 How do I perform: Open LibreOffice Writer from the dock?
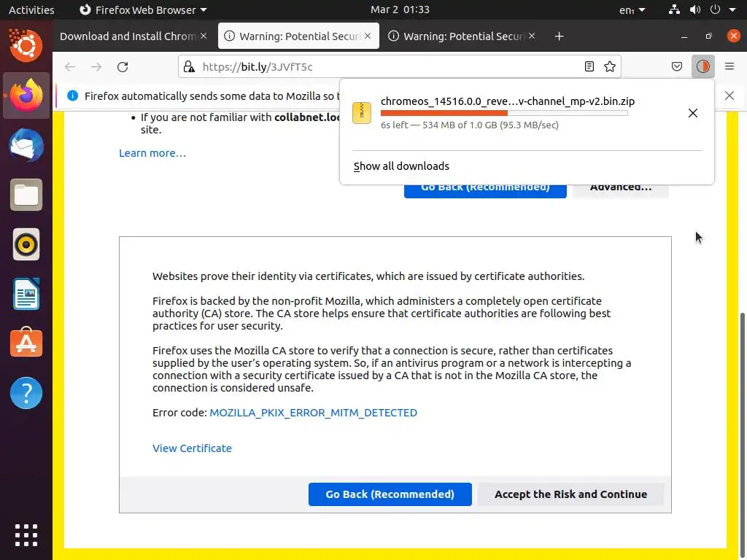click(26, 294)
